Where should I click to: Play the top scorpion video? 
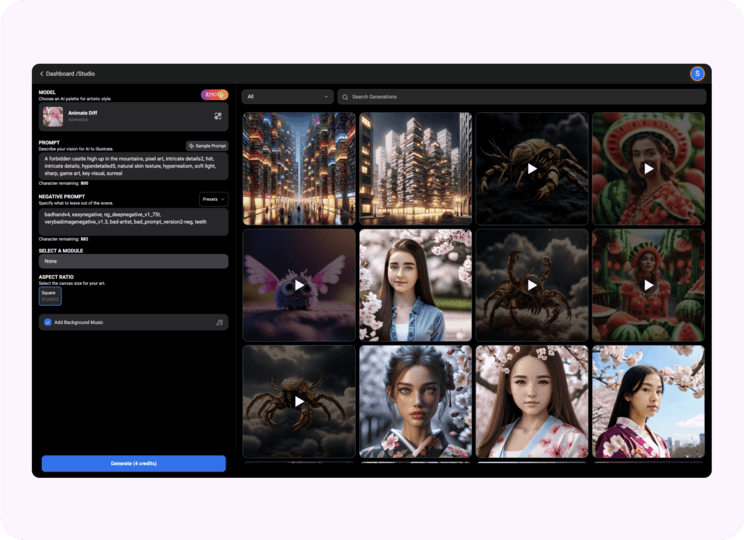[x=532, y=168]
